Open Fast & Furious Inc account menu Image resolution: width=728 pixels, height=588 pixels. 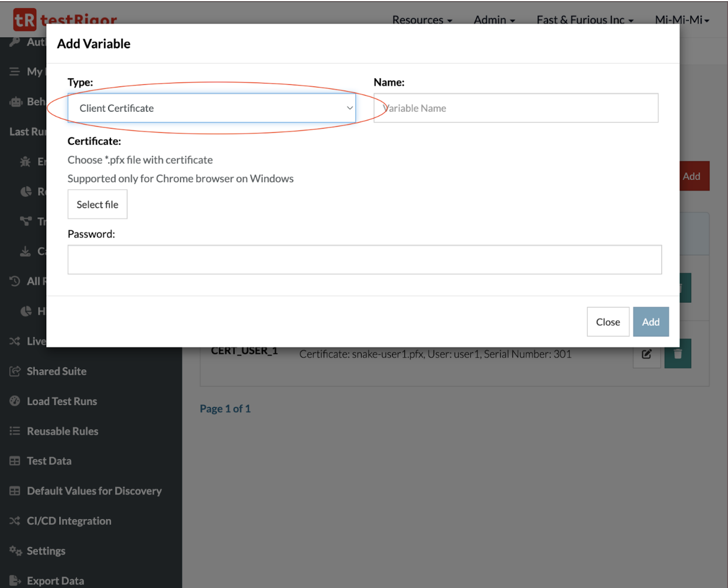(x=585, y=20)
